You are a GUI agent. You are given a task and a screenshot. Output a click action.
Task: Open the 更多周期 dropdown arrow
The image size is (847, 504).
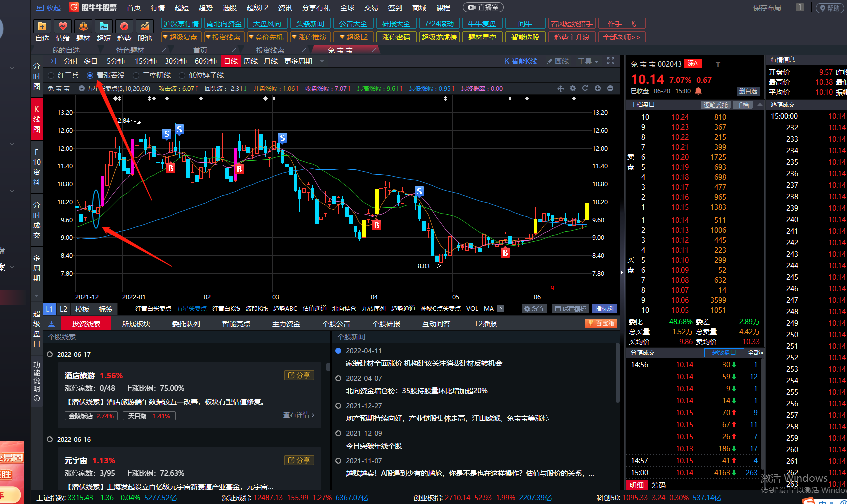pos(323,61)
